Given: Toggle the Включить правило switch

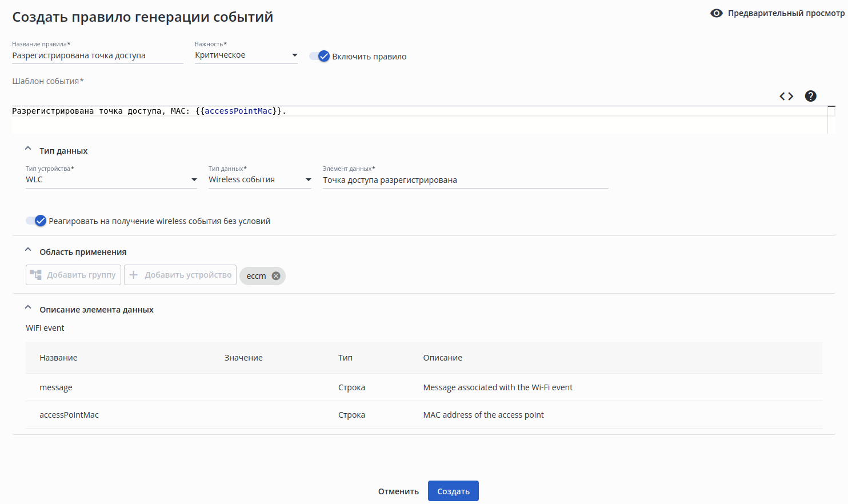Looking at the screenshot, I should (x=320, y=56).
